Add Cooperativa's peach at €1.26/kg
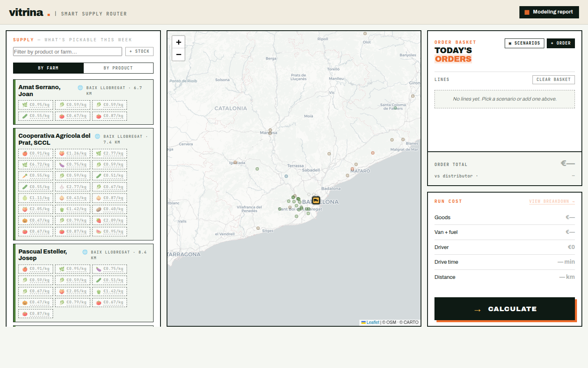 point(73,153)
